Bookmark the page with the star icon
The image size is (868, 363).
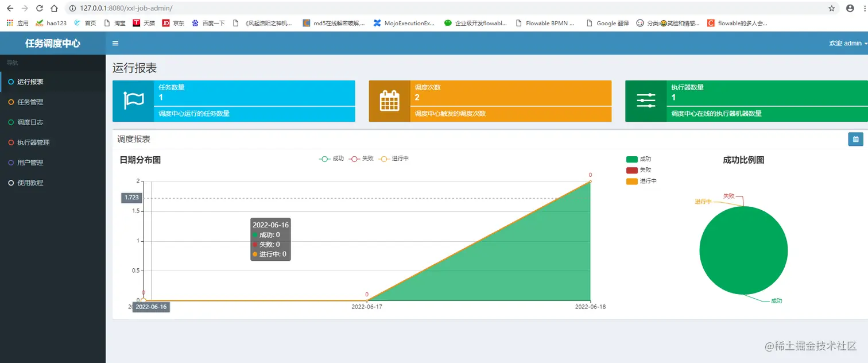point(832,9)
